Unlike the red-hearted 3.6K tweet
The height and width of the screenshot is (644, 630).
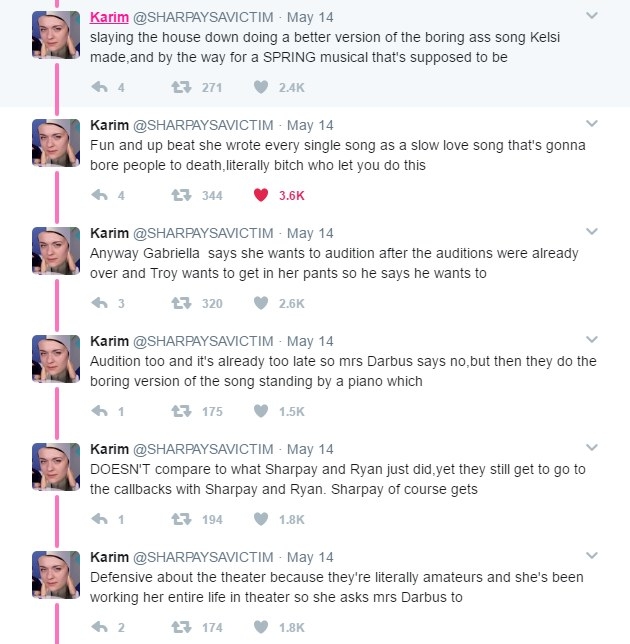point(261,195)
